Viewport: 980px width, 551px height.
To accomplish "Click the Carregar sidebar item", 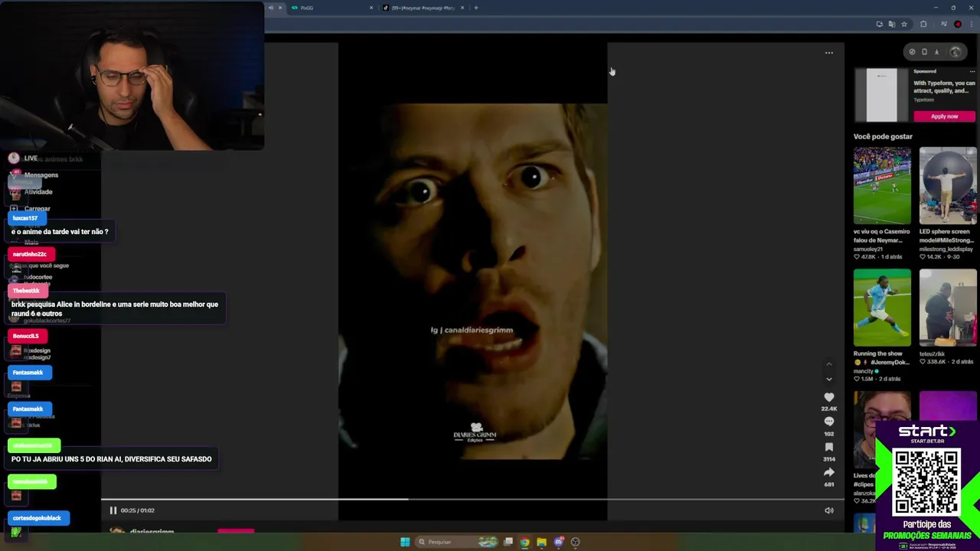I will pos(37,209).
